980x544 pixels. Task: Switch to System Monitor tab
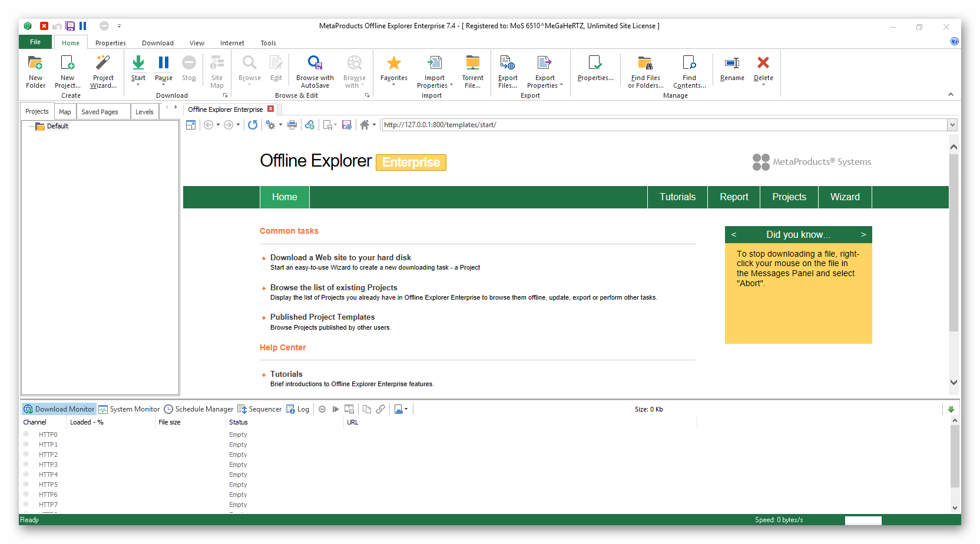click(x=129, y=409)
